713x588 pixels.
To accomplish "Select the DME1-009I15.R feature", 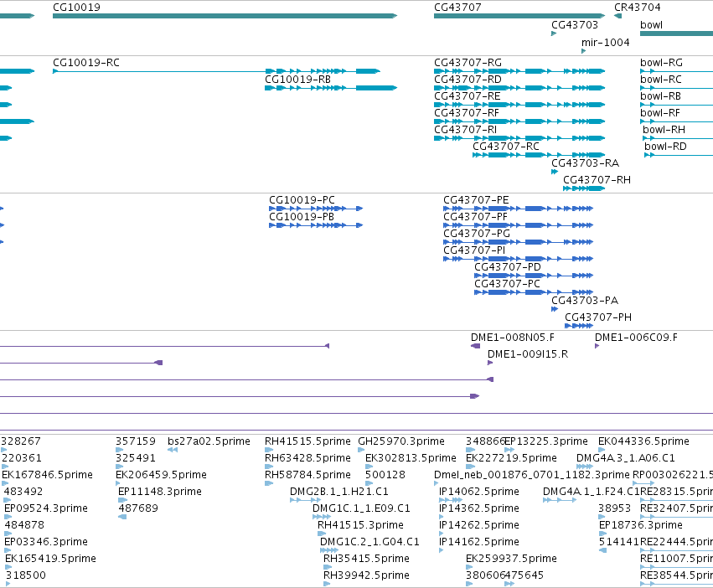I will point(490,363).
